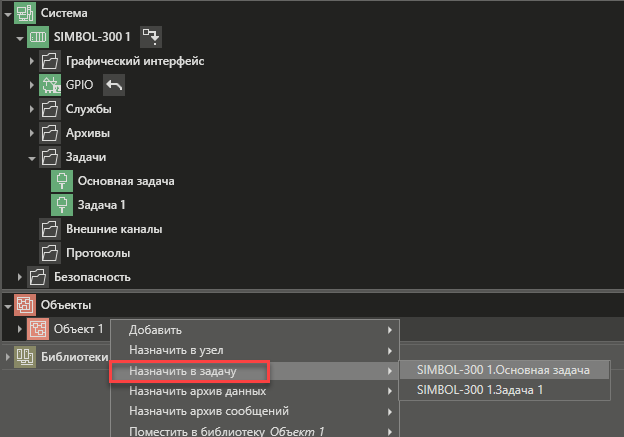Select the Задача 1 tree label
Screen dimensions: 624x437
click(101, 205)
